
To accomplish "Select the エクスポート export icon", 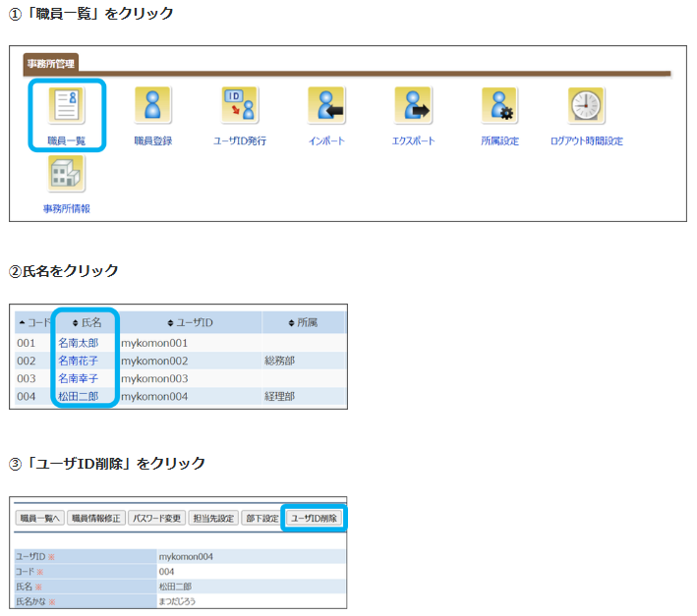I will point(413,106).
